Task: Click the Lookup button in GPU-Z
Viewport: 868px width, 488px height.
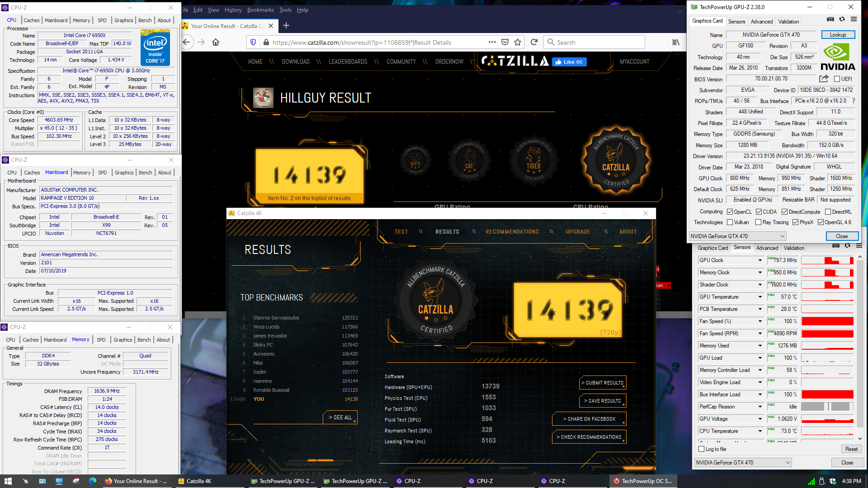Action: 837,35
